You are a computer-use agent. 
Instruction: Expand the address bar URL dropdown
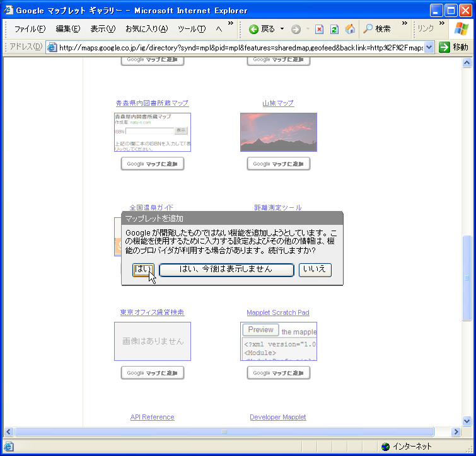[429, 47]
